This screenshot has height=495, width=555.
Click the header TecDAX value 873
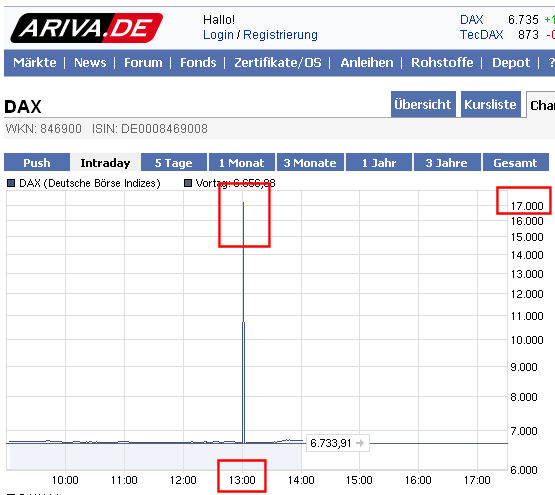tap(528, 35)
